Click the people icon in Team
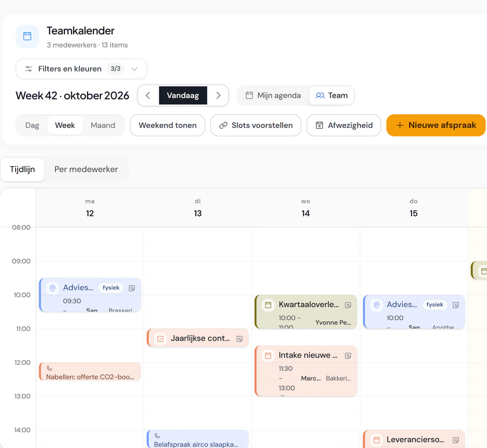 click(x=320, y=95)
